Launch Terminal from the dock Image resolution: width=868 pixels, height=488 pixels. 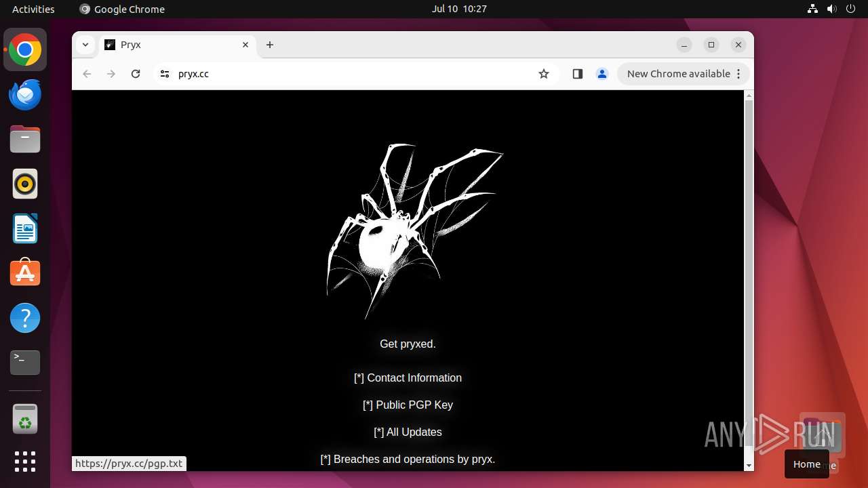25,363
